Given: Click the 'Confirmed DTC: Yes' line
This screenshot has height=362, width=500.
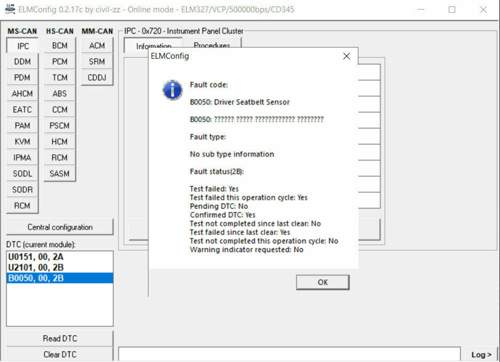Looking at the screenshot, I should (222, 215).
